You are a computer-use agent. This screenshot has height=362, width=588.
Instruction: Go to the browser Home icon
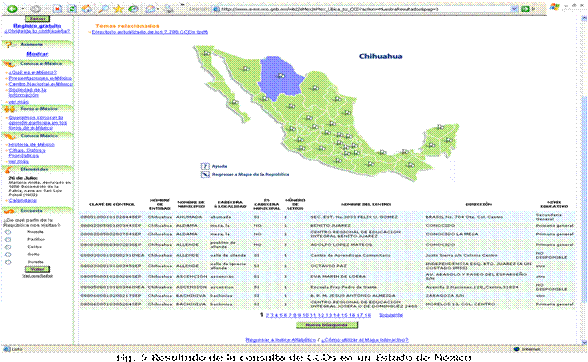87,9
